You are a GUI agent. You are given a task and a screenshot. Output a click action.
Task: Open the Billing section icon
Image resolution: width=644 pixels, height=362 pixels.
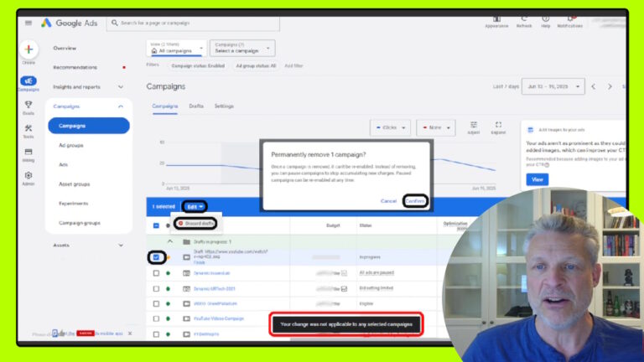pyautogui.click(x=29, y=153)
